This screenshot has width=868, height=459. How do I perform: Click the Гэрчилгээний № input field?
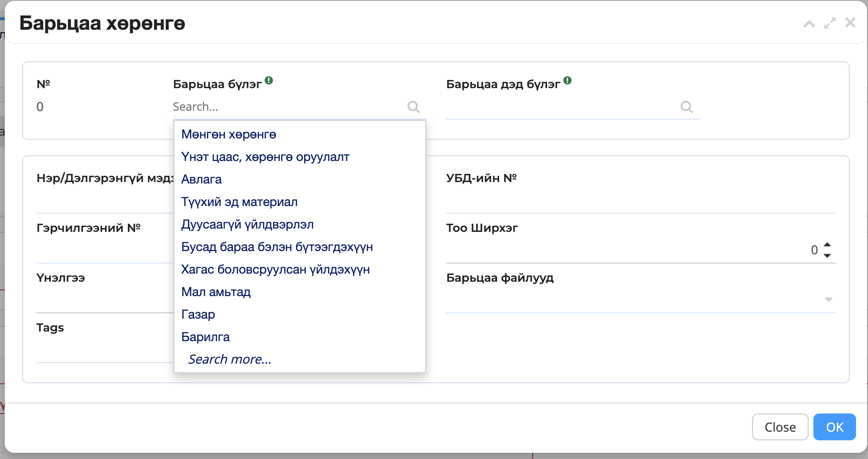pos(105,250)
